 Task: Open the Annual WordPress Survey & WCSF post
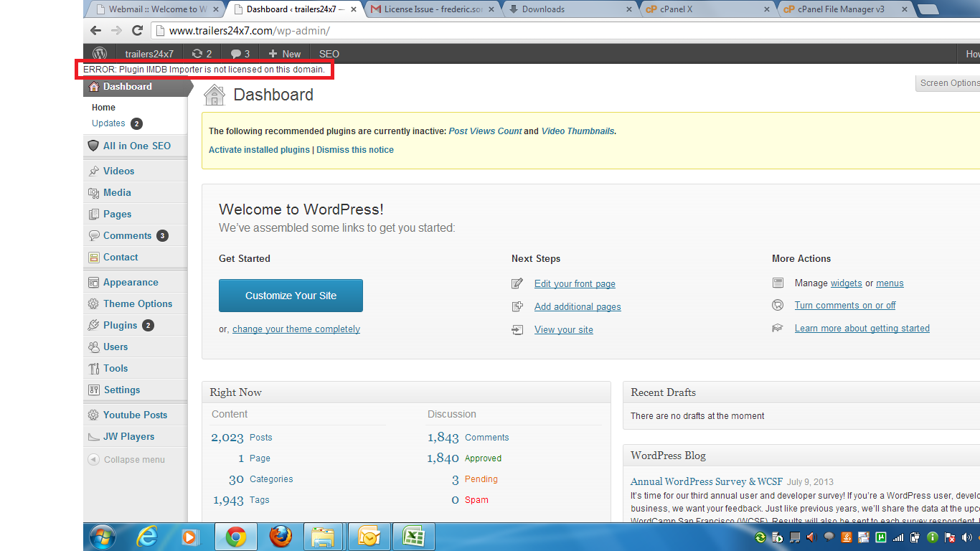tap(707, 481)
